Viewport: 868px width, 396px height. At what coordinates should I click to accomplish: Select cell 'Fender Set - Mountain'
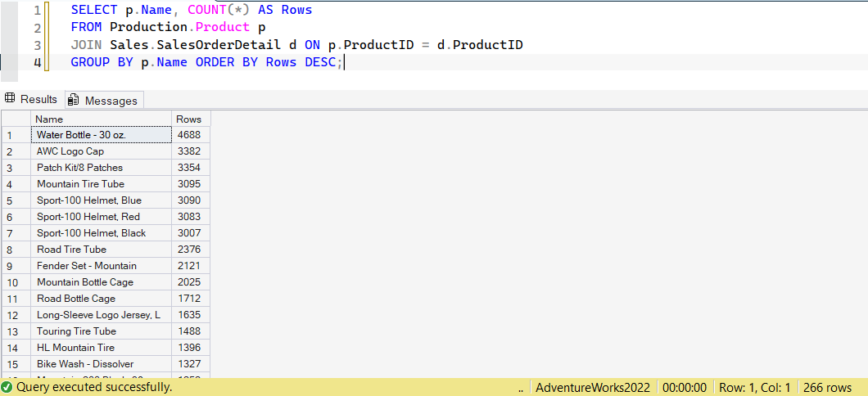click(102, 265)
